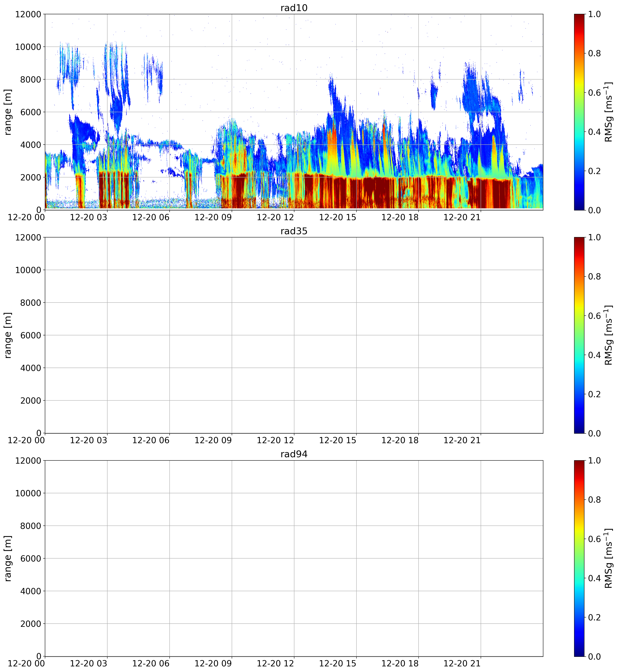Click the 12000 range tick of the rad10 plot

(28, 14)
